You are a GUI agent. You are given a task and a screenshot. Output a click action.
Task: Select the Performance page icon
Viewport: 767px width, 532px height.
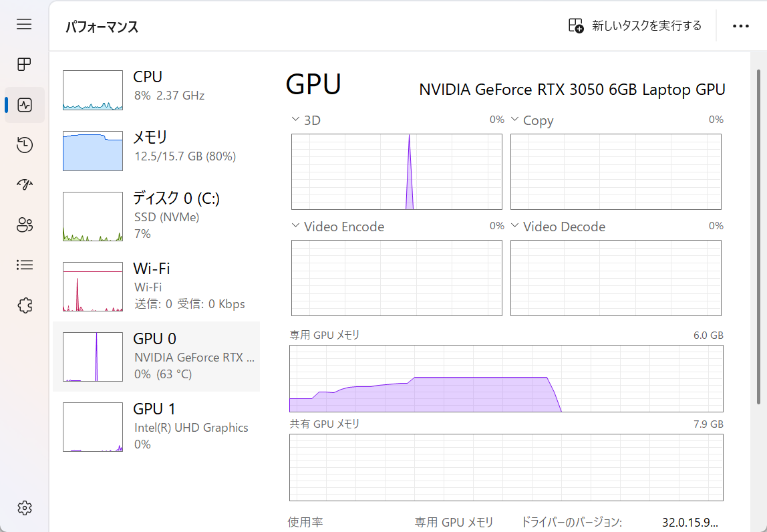25,105
